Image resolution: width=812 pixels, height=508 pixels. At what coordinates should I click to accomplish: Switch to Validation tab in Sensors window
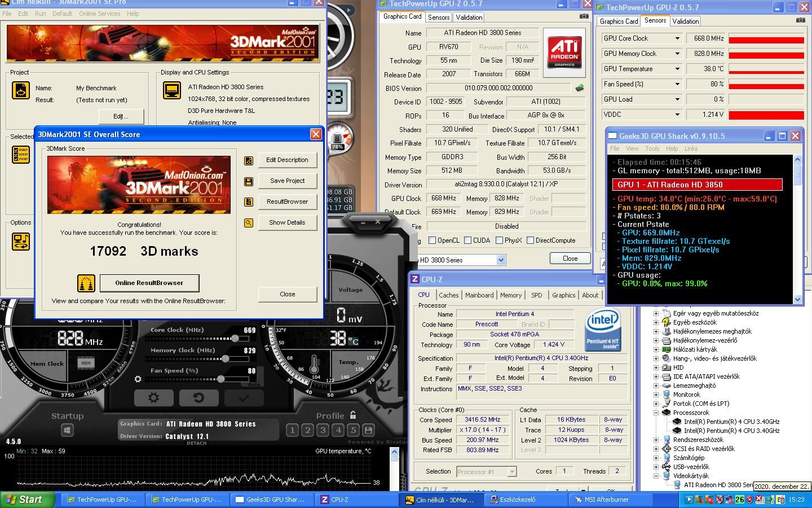[x=686, y=21]
